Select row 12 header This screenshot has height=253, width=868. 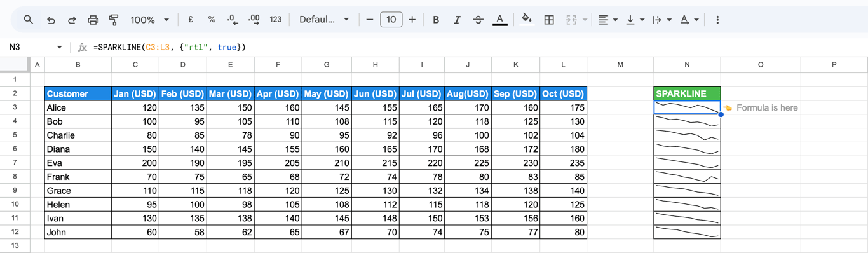coord(15,232)
